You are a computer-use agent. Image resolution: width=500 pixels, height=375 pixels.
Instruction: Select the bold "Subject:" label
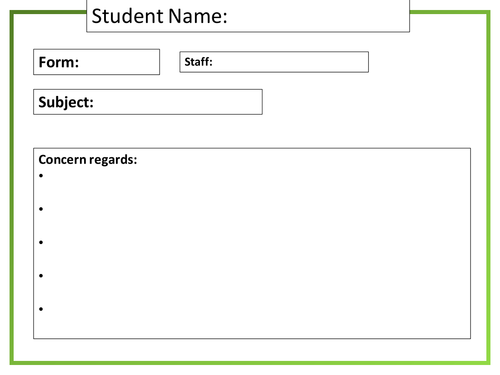tap(66, 102)
